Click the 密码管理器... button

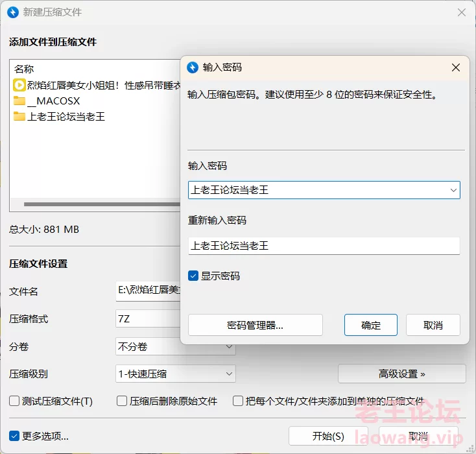tap(256, 325)
